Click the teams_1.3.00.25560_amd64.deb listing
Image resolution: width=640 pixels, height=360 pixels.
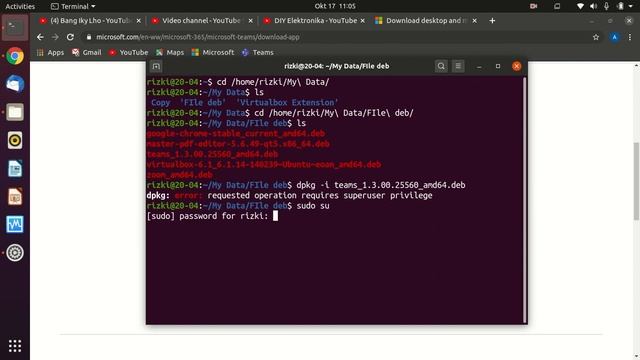pyautogui.click(x=212, y=154)
